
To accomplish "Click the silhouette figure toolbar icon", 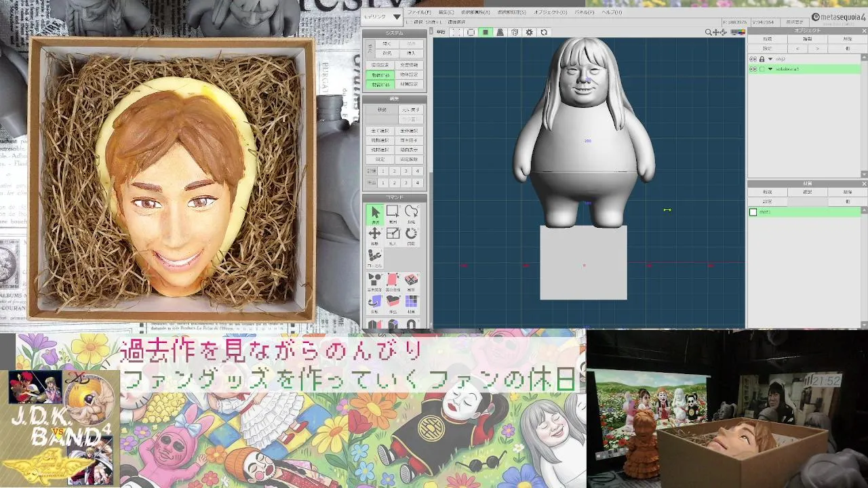I will pos(500,32).
